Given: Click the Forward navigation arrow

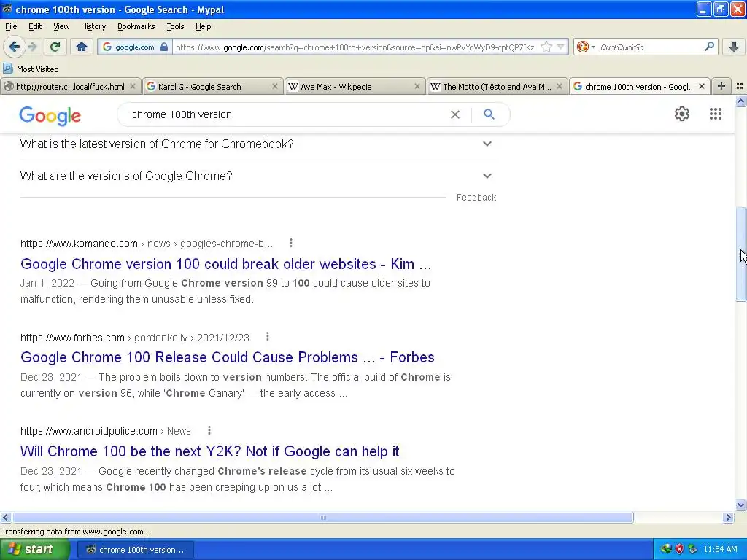Looking at the screenshot, I should click(33, 47).
